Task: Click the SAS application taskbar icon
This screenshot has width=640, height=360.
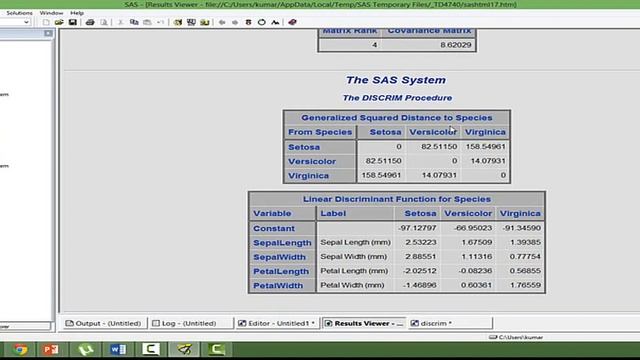Action: [184, 349]
